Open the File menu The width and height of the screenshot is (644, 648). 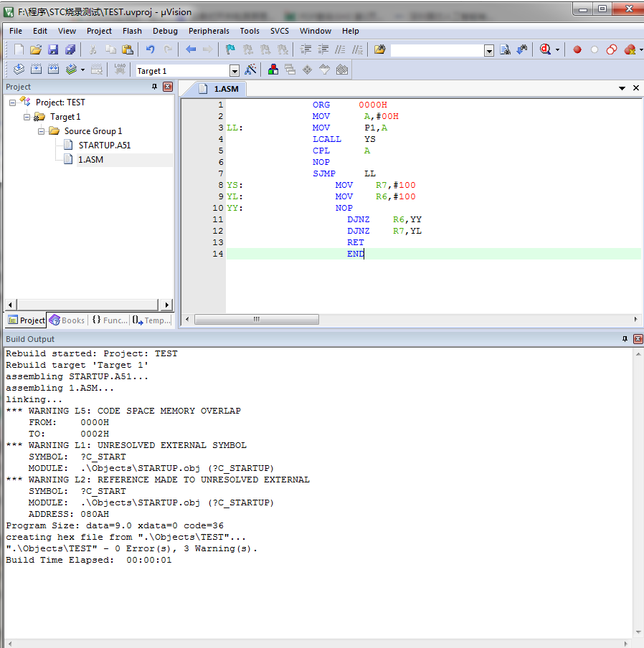click(16, 31)
